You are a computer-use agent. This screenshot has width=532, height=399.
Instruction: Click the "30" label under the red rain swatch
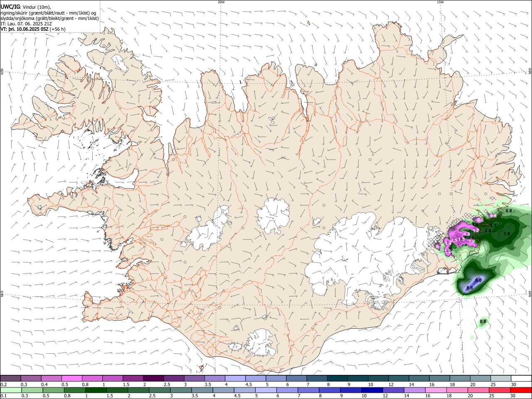[x=512, y=396]
